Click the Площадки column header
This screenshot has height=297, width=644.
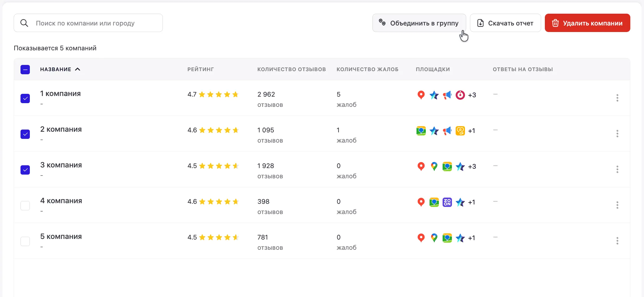[433, 69]
